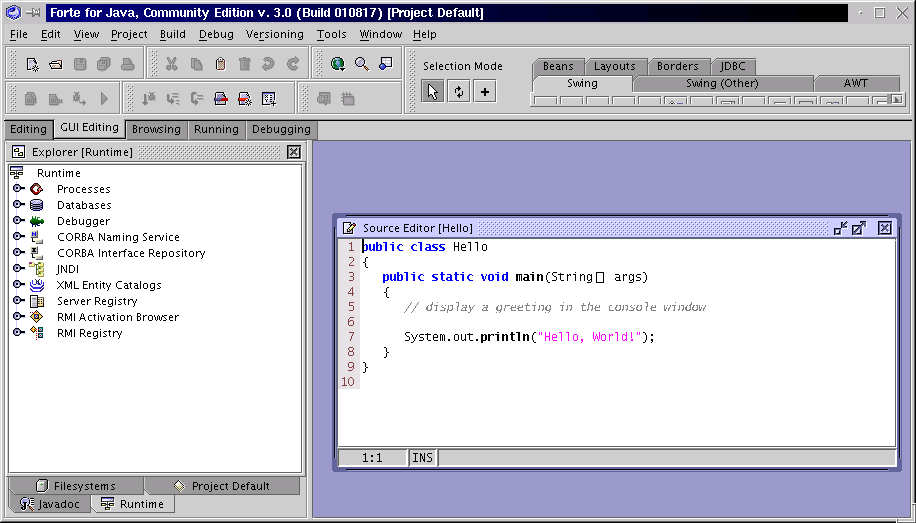Click the main window title bar menu icon
Viewport: 916px width, 523px height.
point(13,12)
